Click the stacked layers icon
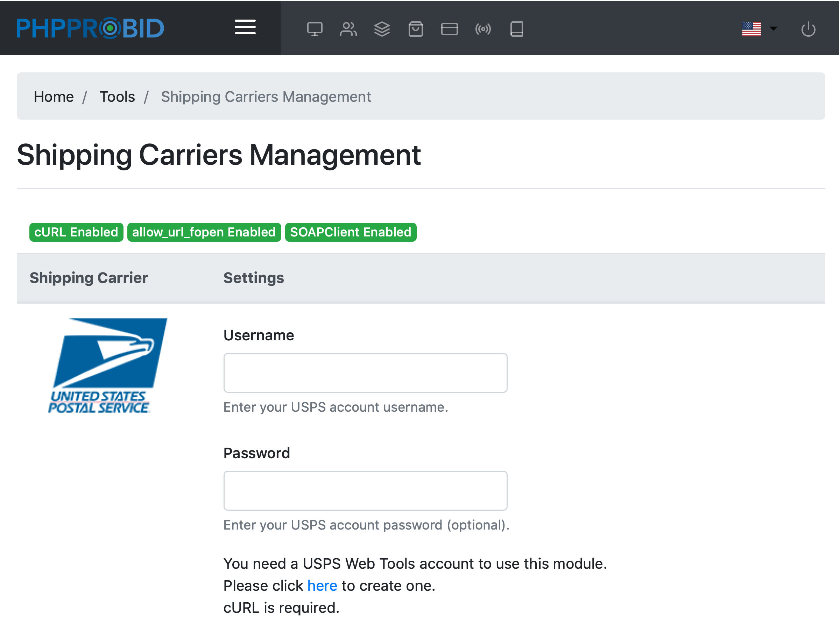This screenshot has width=840, height=617. tap(382, 29)
